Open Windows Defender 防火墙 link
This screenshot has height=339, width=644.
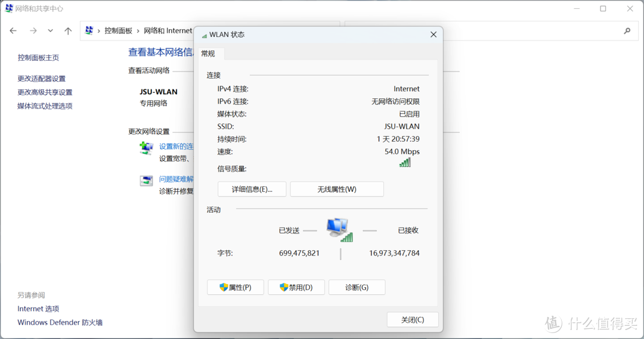click(x=60, y=322)
